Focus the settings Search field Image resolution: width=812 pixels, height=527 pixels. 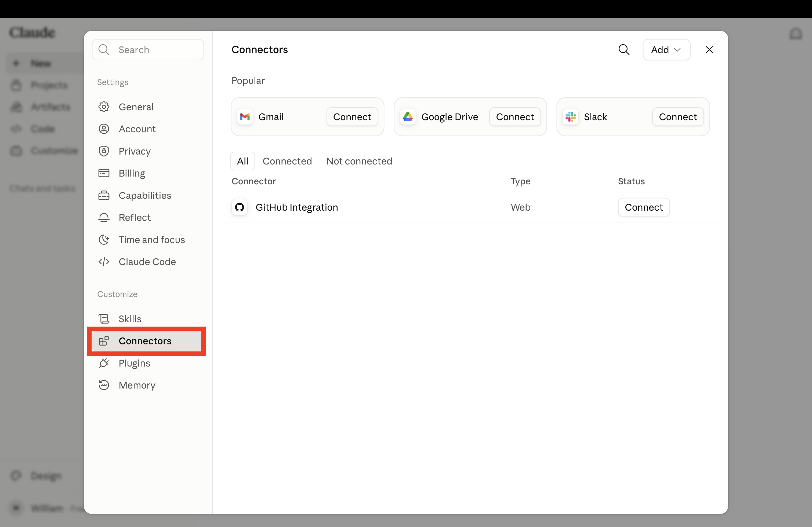[x=148, y=50]
